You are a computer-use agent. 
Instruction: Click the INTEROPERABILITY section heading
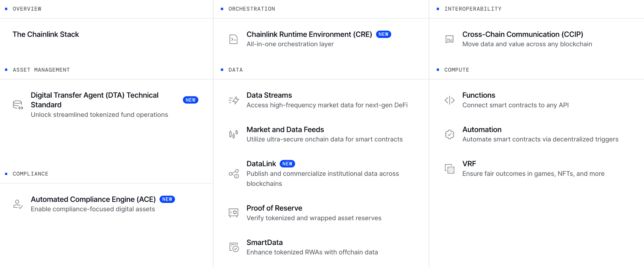(x=473, y=9)
